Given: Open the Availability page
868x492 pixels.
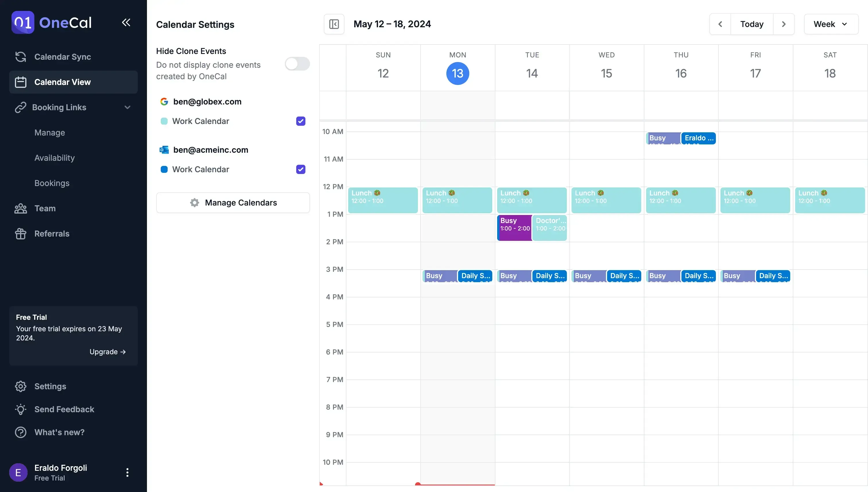Looking at the screenshot, I should coord(55,158).
